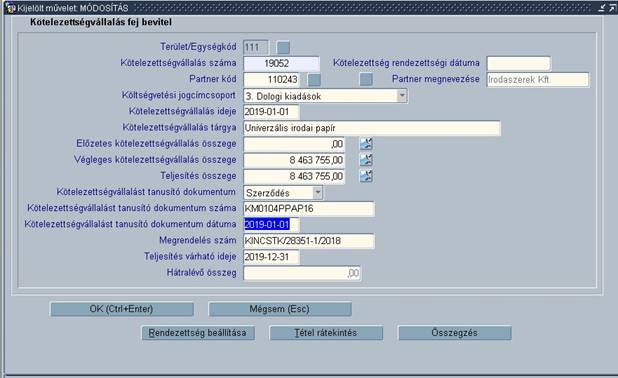Click the Partner kód field 110243
618x378 pixels.
click(272, 80)
